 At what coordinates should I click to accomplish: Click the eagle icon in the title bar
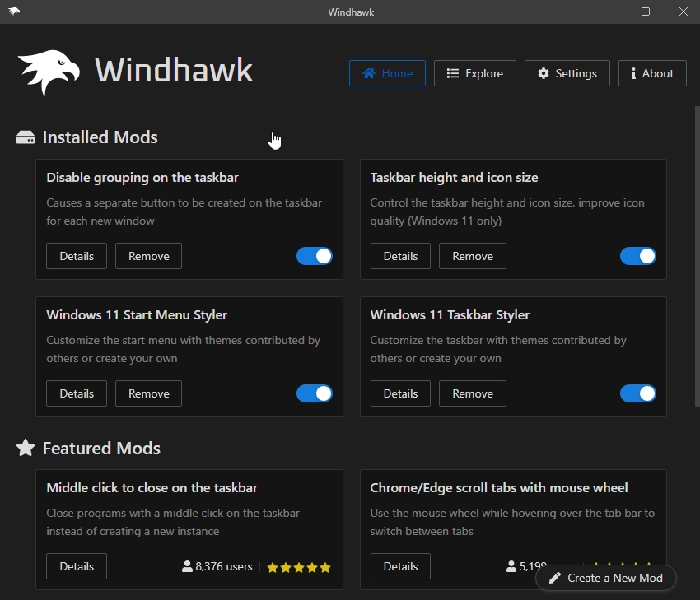[14, 12]
